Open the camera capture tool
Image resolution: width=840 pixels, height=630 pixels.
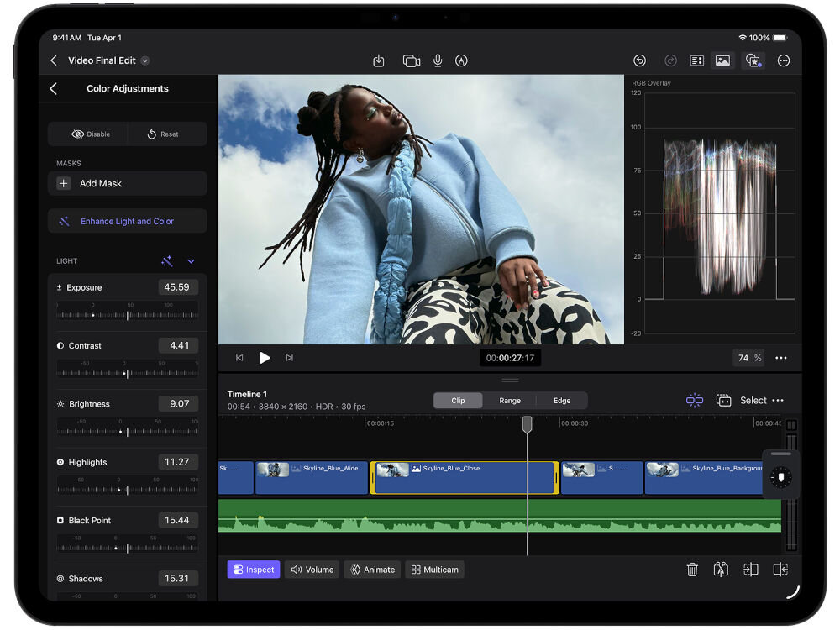[412, 60]
